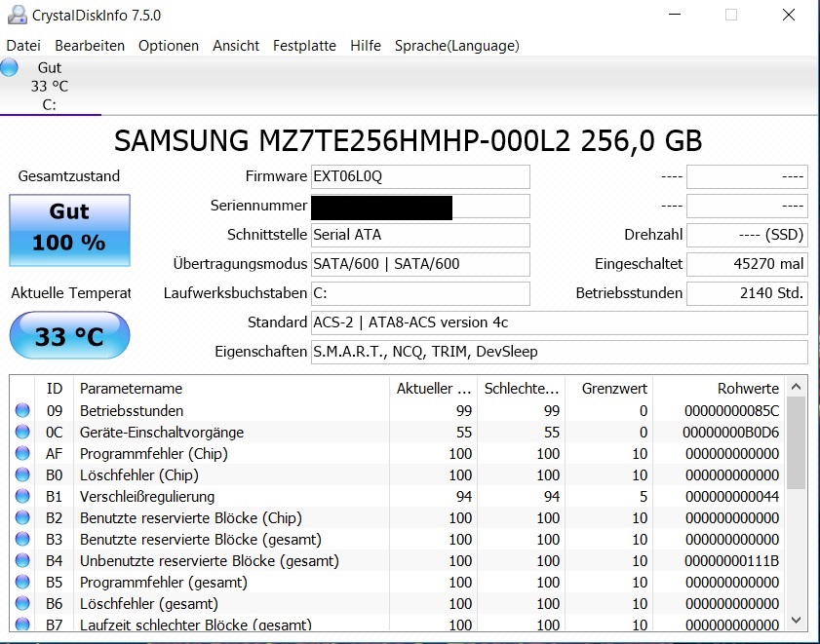Click scroll up arrow of attribute list

coord(796,387)
